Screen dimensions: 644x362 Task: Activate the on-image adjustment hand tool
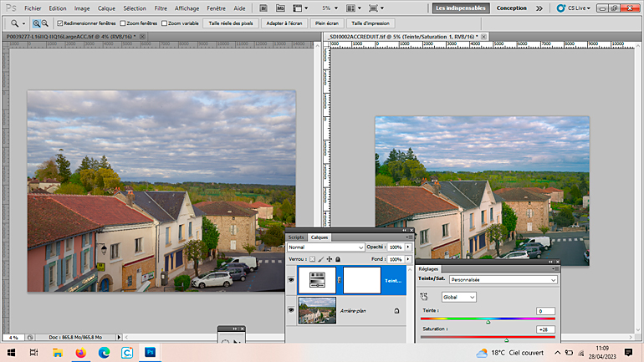[424, 297]
